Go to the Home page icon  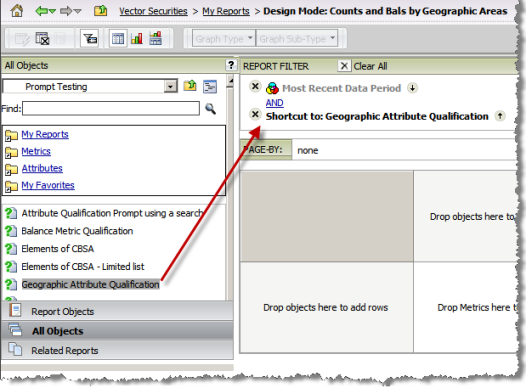[x=16, y=10]
